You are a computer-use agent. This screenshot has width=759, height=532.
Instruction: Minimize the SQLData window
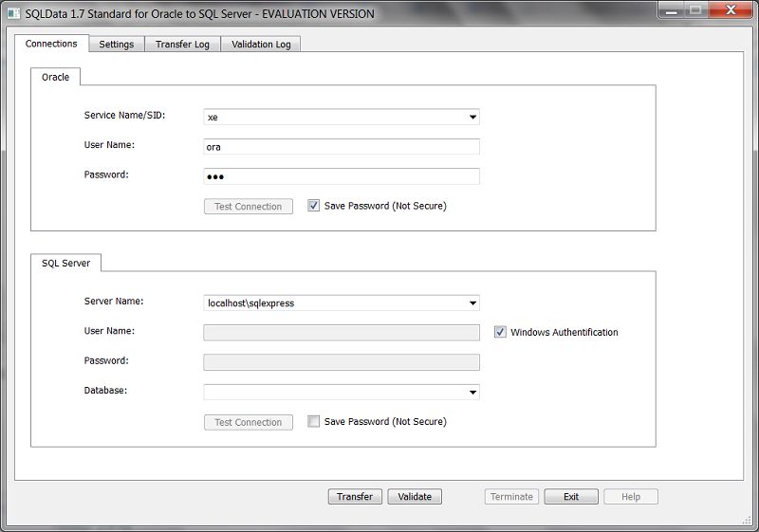(x=671, y=10)
